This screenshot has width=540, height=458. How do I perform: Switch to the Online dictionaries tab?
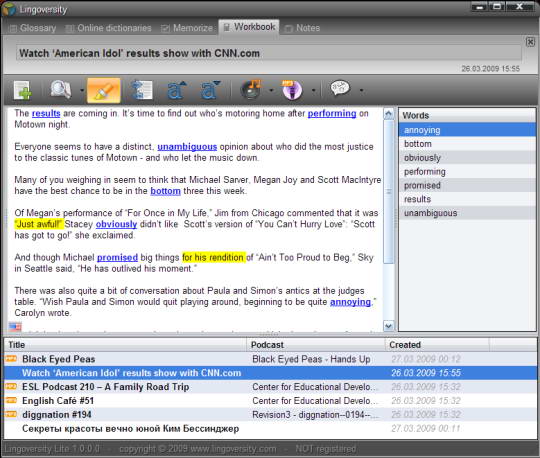(x=108, y=28)
